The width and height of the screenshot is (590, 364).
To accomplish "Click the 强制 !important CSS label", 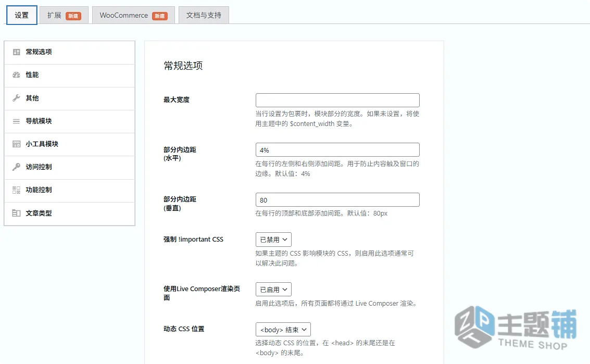I will [x=193, y=240].
